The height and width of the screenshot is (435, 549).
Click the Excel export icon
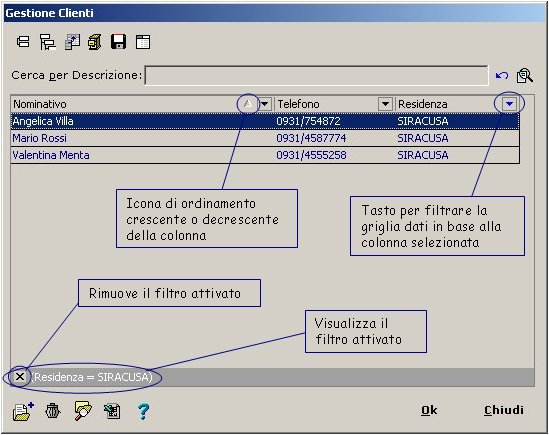point(112,411)
